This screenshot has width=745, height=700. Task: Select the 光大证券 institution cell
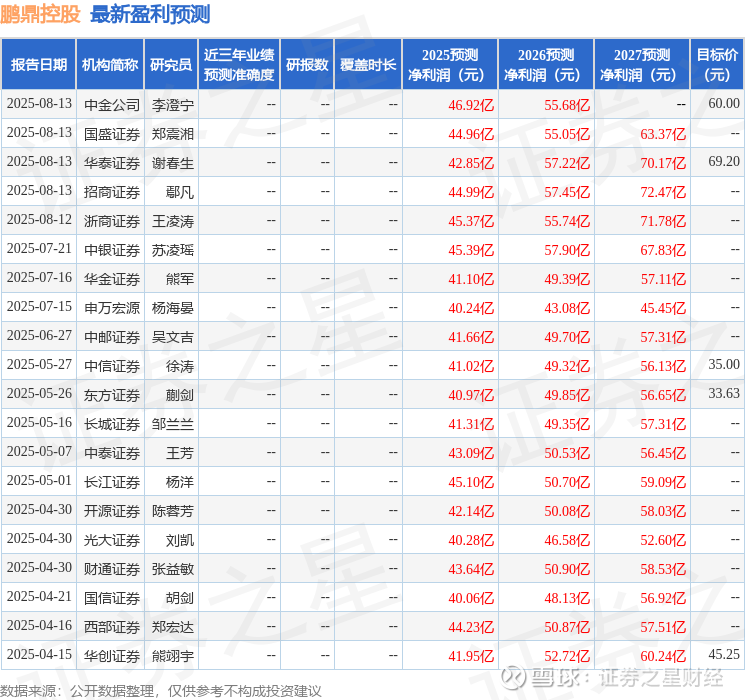[x=112, y=540]
